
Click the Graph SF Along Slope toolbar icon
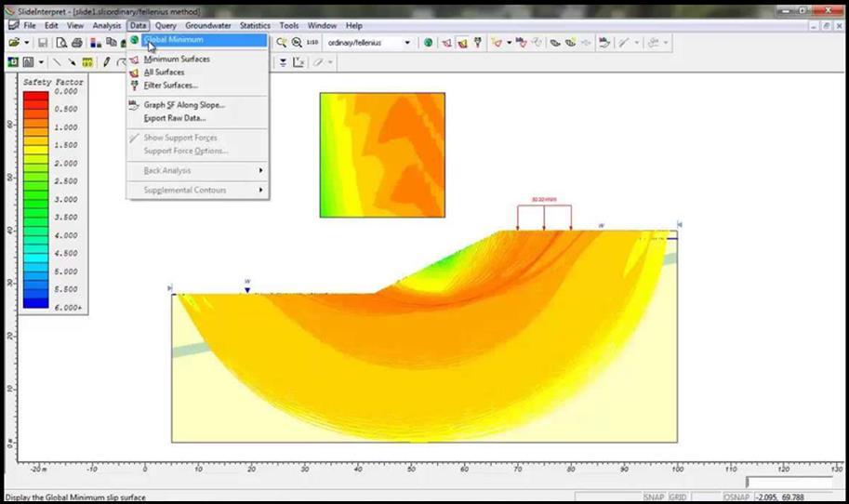click(604, 43)
